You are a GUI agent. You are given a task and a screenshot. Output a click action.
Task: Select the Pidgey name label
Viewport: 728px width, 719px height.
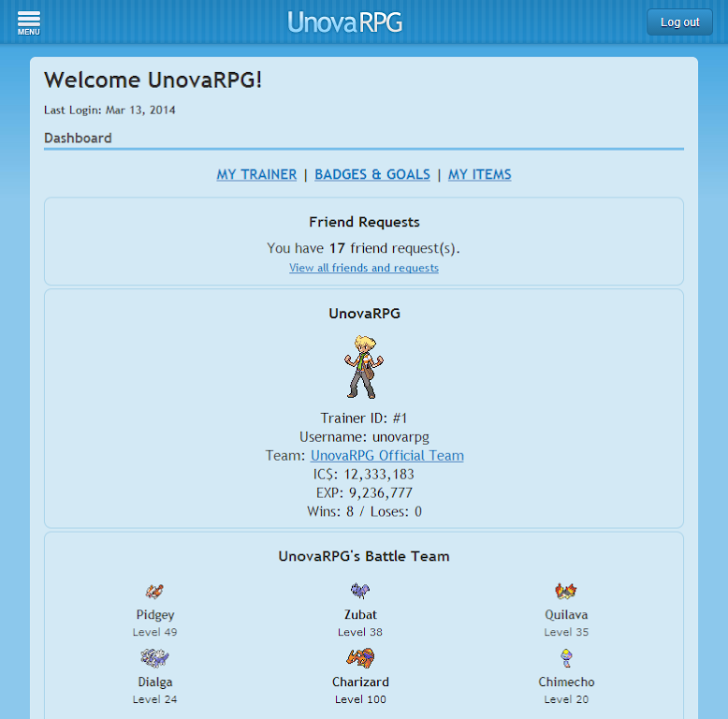155,615
